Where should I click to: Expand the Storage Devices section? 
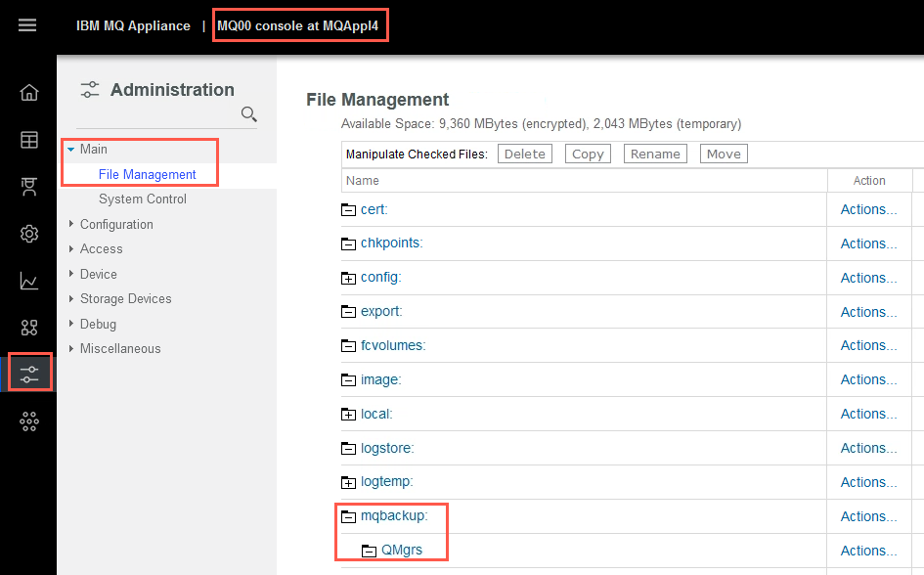coord(70,298)
